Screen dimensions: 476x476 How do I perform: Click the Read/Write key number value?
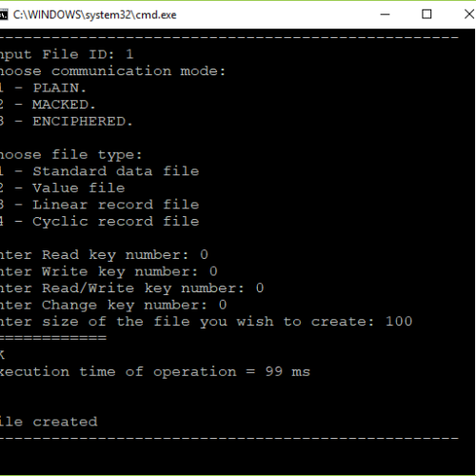coord(260,288)
